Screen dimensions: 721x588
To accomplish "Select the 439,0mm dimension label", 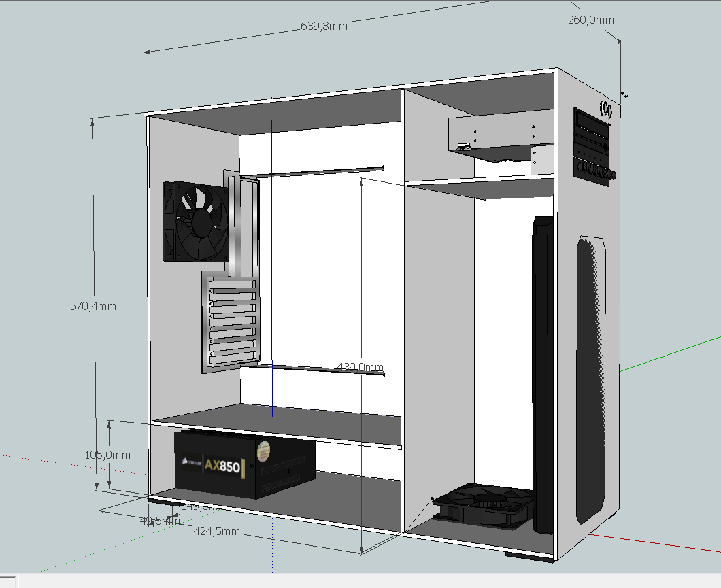I will 360,368.
